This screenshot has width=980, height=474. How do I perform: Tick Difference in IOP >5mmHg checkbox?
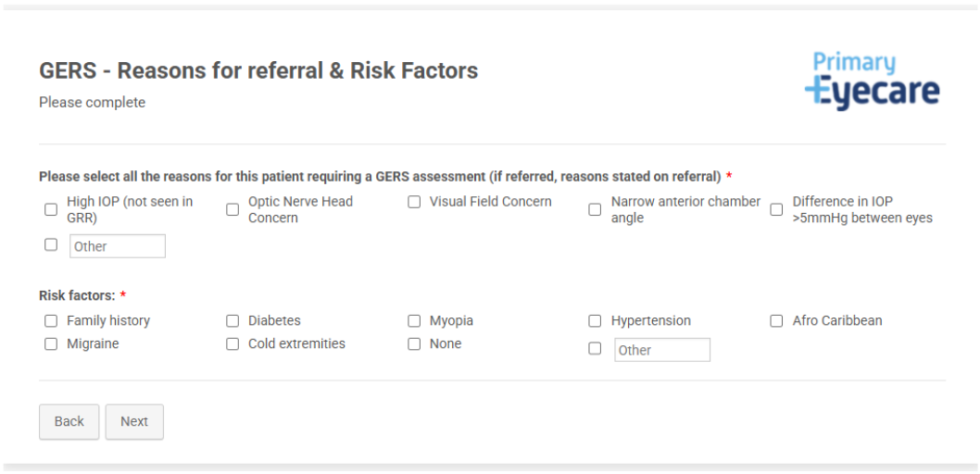coord(777,210)
